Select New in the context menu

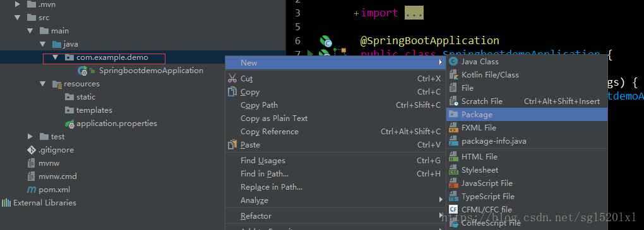coord(335,63)
